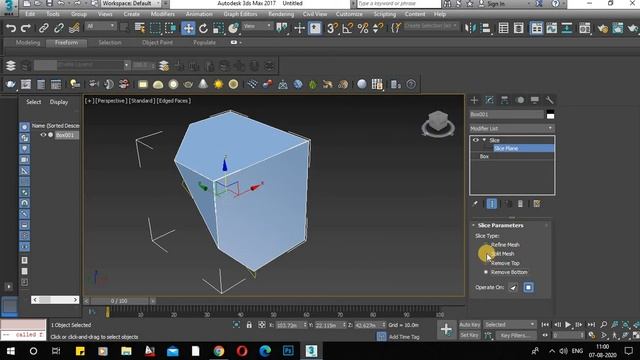This screenshot has height=360, width=640.
Task: Activate the Select and Scale tool
Action: point(218,28)
